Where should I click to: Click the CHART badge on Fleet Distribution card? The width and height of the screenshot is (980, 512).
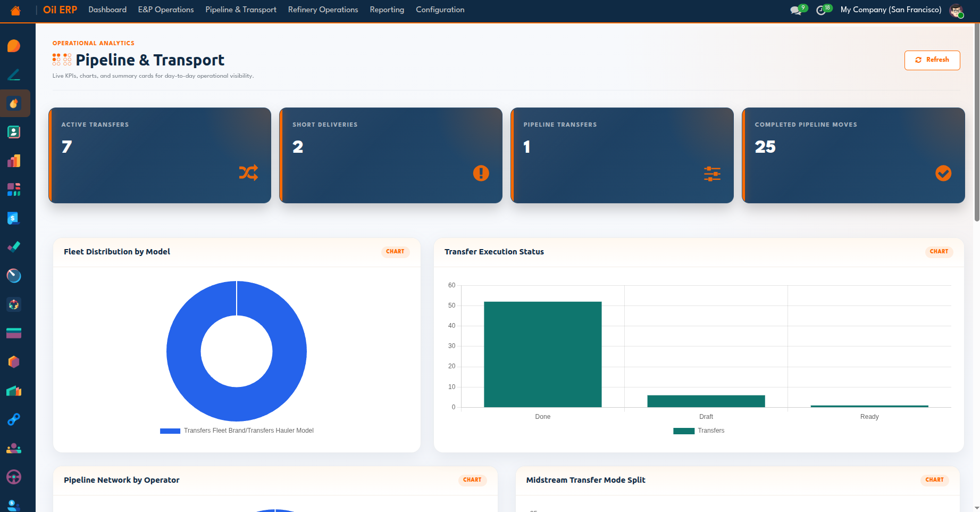pyautogui.click(x=395, y=252)
